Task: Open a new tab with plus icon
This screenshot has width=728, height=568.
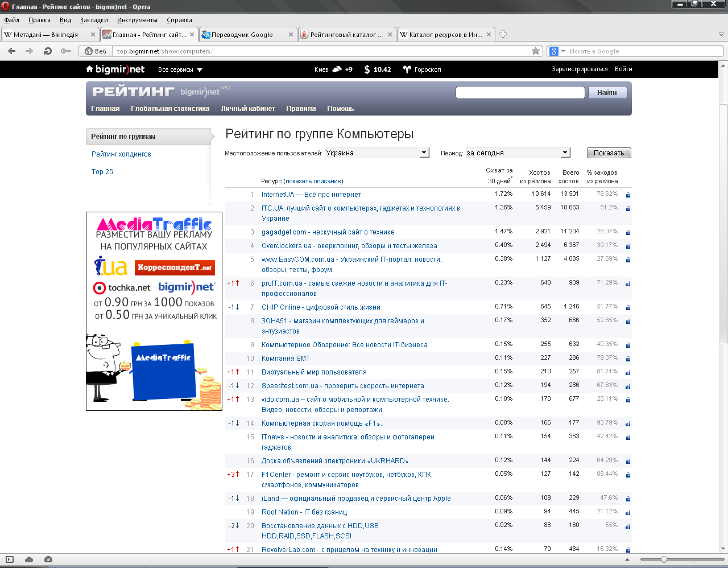Action: [503, 34]
